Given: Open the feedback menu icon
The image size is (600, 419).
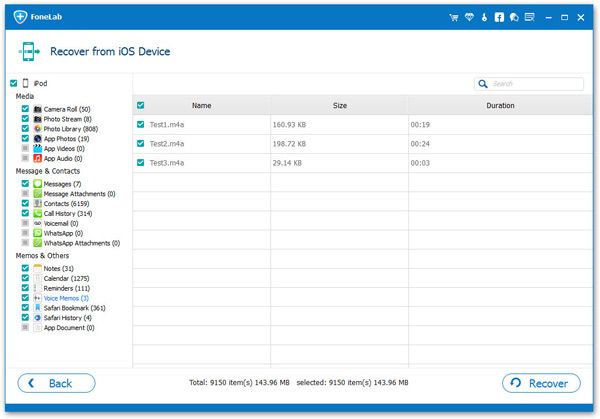Looking at the screenshot, I should click(x=530, y=17).
